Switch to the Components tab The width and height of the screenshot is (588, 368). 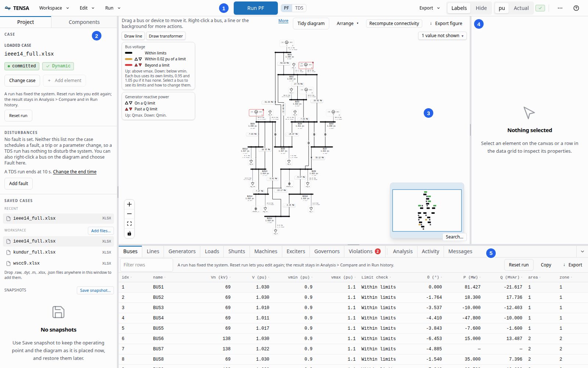click(x=84, y=22)
